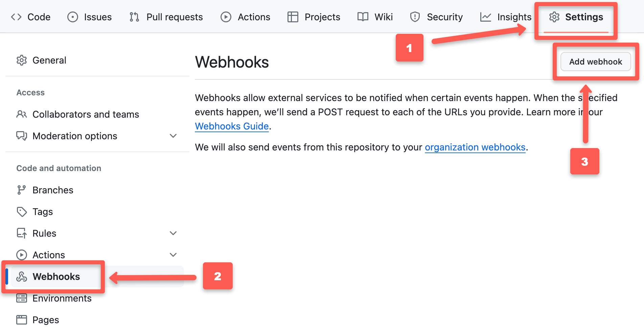Expand the Actions sidebar section

173,255
